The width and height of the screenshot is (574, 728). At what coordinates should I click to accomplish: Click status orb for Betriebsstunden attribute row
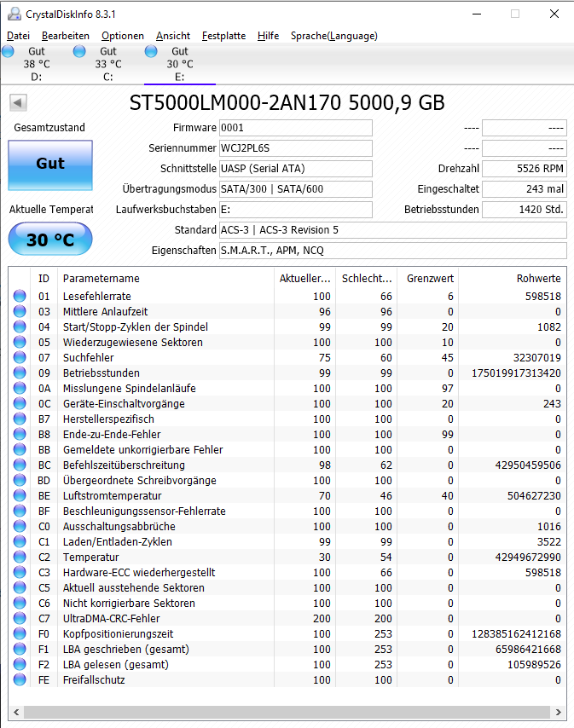point(20,373)
